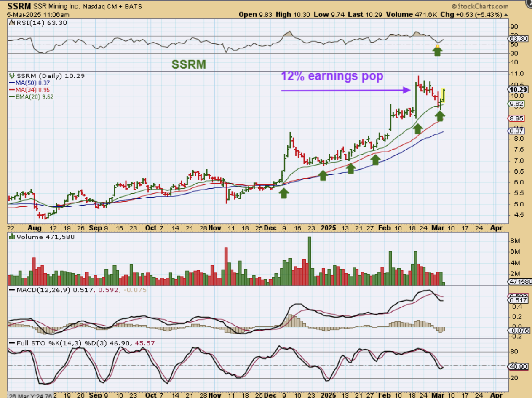Click the '12% earnings pop' annotation text
The image size is (532, 398).
pyautogui.click(x=332, y=76)
